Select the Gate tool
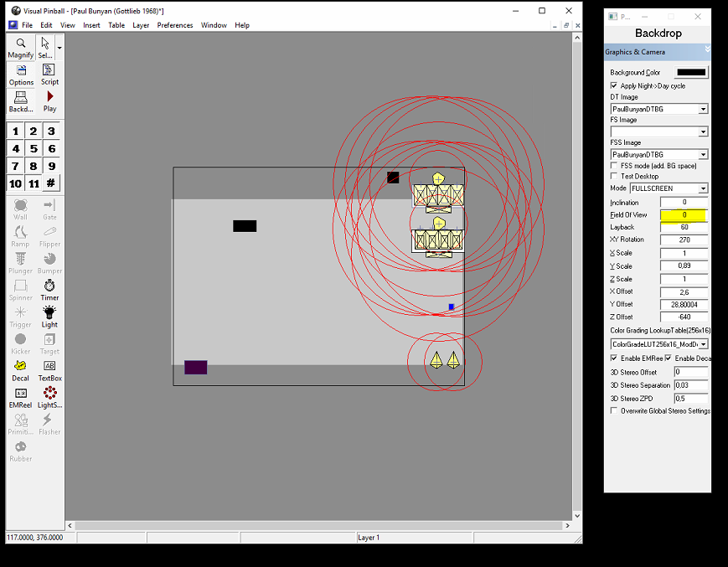The image size is (728, 567). click(49, 209)
